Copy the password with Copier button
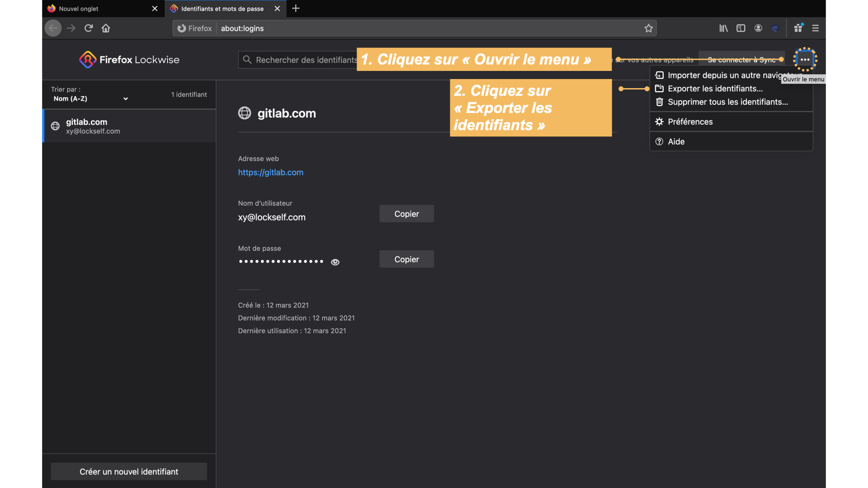The image size is (868, 488). click(x=406, y=259)
